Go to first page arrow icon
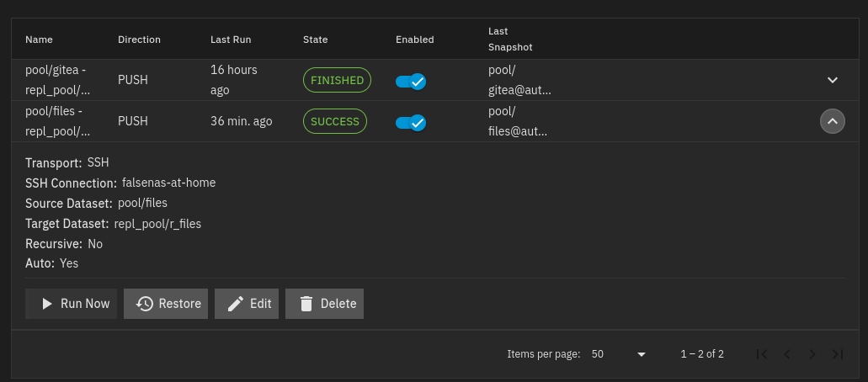Viewport: 868px width, 382px height. pyautogui.click(x=762, y=353)
